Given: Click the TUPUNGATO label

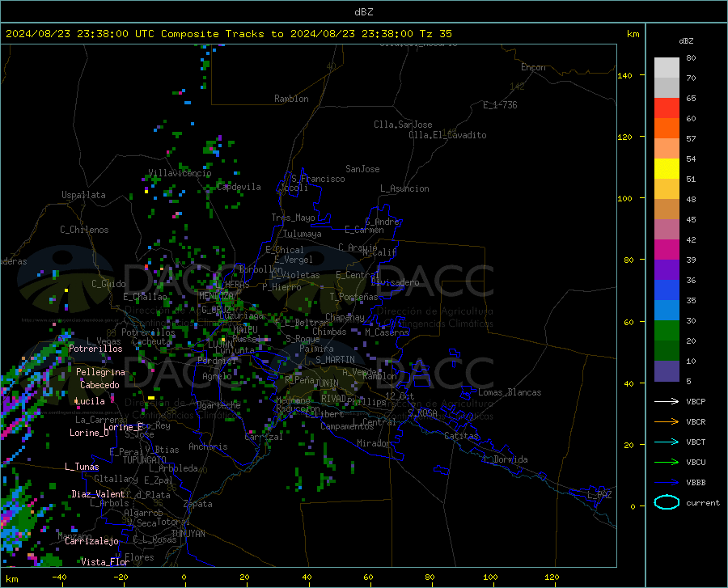Looking at the screenshot, I should [x=145, y=460].
